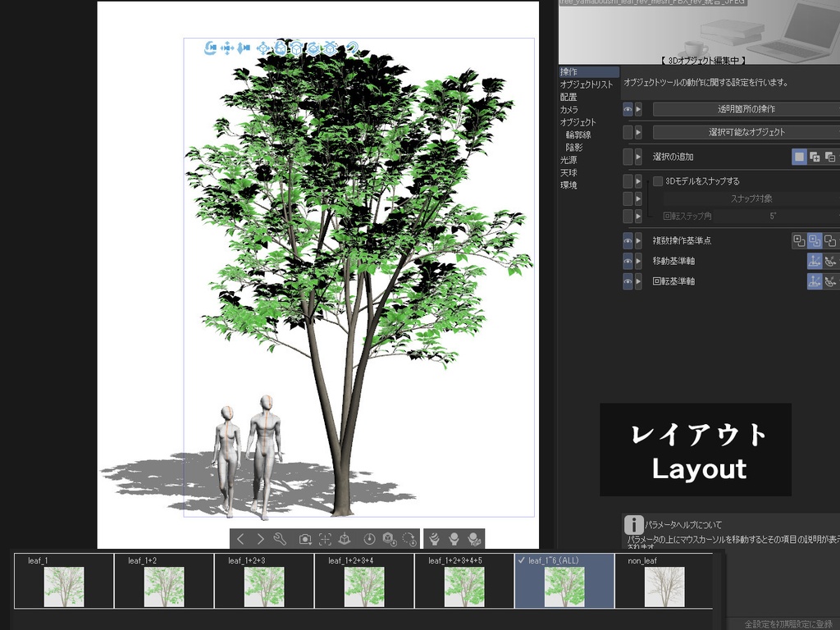The width and height of the screenshot is (840, 630).
Task: Click the fit-to-view icon in the bottom toolbar
Action: pos(323,539)
